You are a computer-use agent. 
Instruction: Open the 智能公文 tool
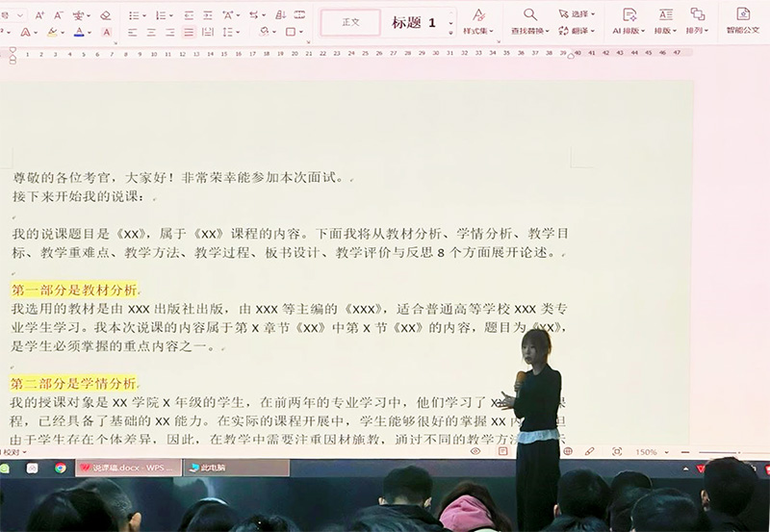(742, 20)
